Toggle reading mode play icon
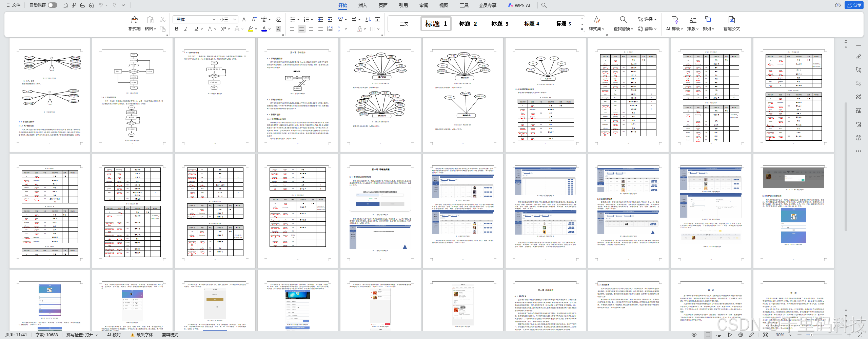The height and width of the screenshot is (339, 868). tap(730, 335)
